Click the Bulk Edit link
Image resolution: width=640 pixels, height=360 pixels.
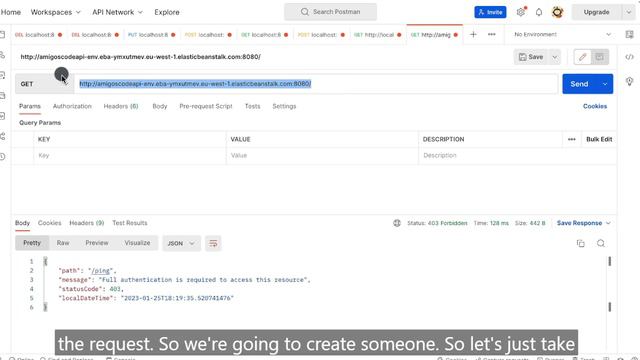pyautogui.click(x=599, y=139)
